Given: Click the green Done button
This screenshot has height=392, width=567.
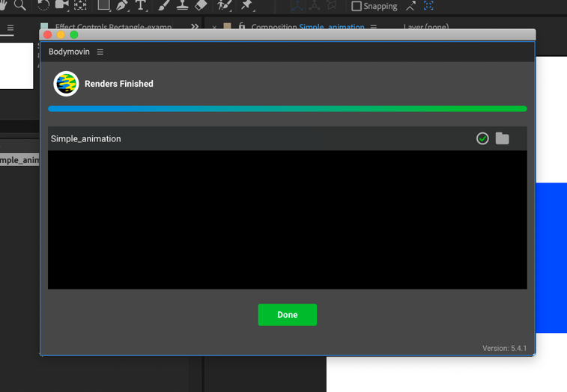Looking at the screenshot, I should point(287,315).
